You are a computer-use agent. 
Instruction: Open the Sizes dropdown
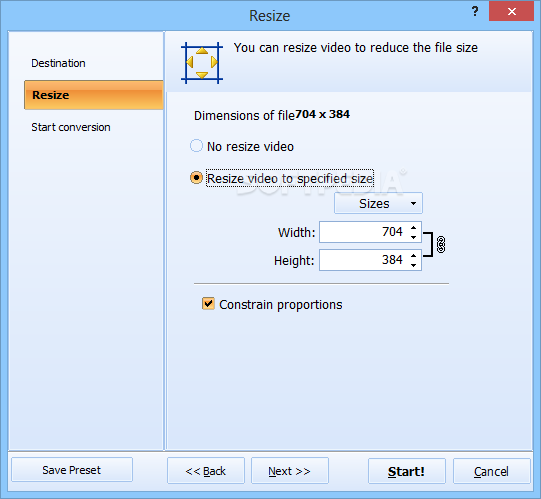click(x=378, y=203)
